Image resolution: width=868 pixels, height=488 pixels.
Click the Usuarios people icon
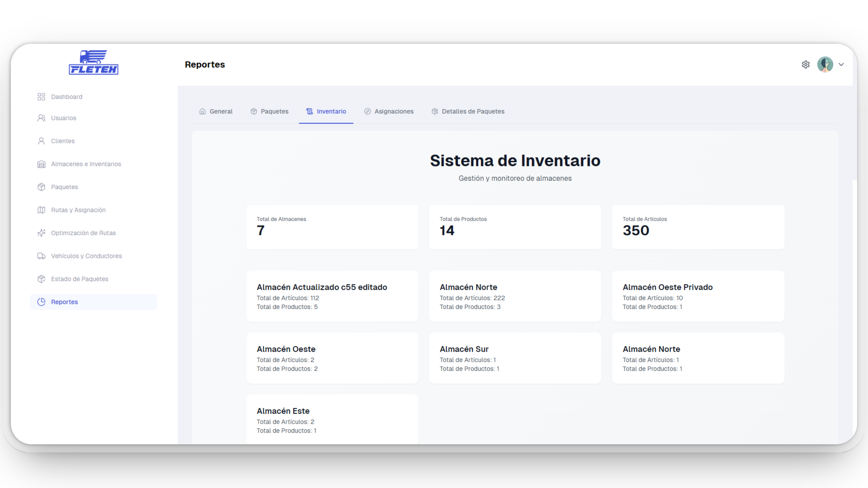click(41, 118)
